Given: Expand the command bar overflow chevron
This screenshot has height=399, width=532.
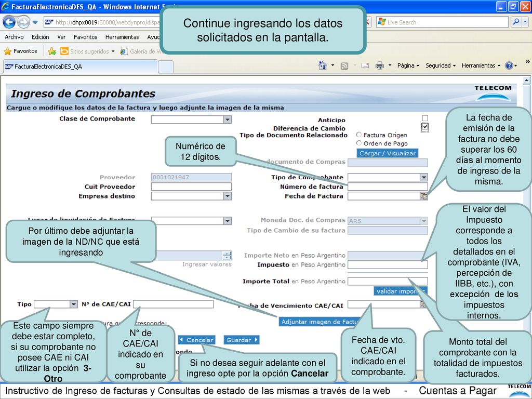Looking at the screenshot, I should click(527, 62).
